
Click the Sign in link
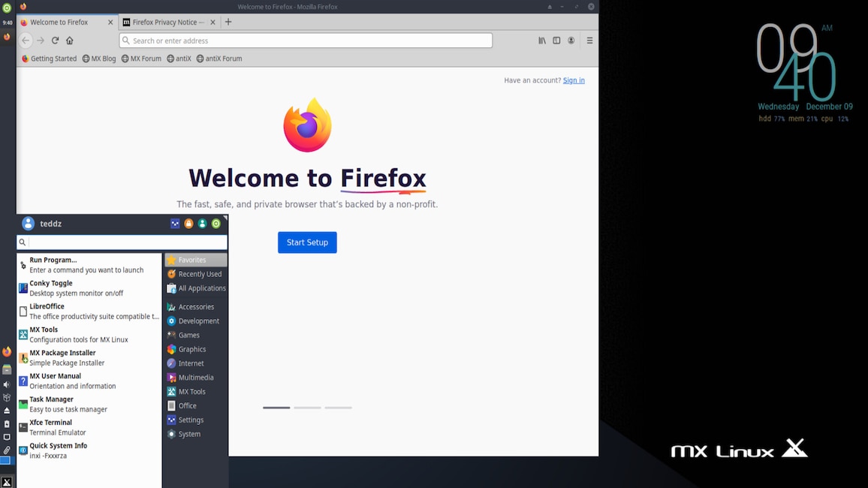(573, 80)
